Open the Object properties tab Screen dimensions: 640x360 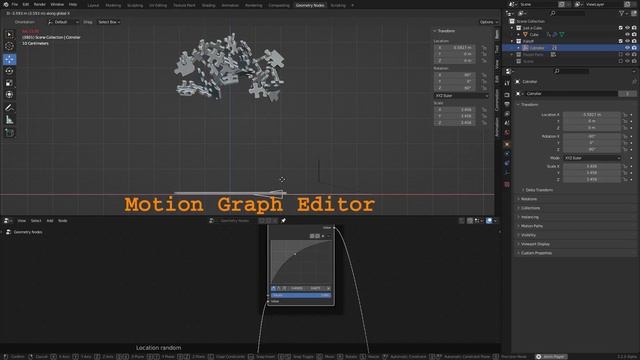pos(507,144)
